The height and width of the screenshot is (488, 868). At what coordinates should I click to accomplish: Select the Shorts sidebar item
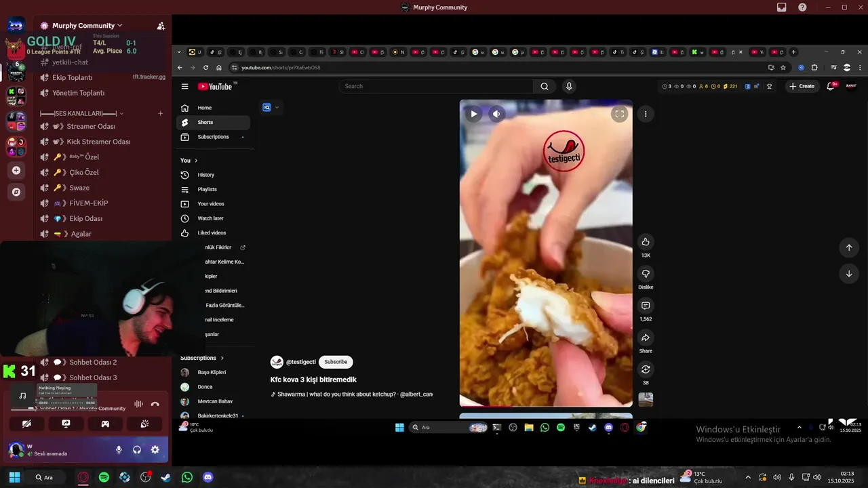point(212,122)
